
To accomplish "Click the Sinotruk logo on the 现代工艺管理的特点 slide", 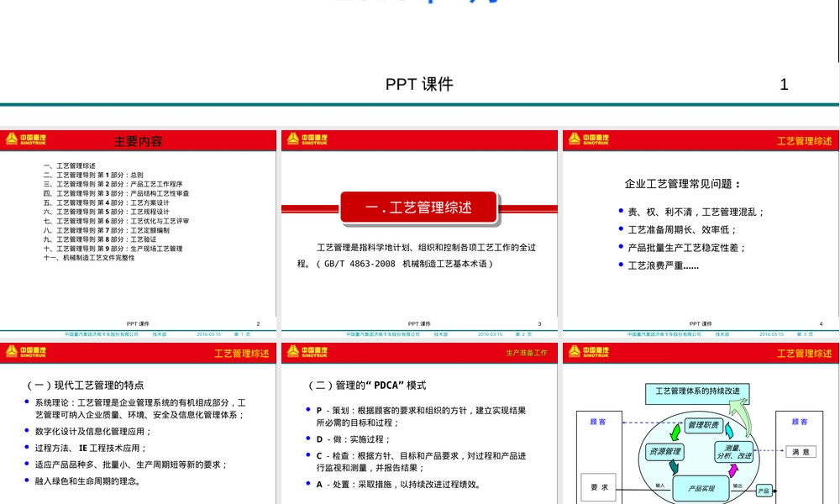I will 26,351.
